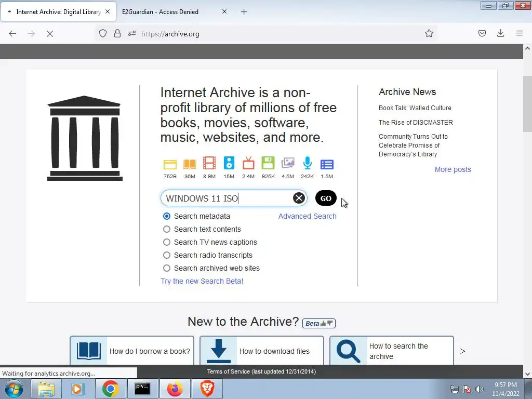Show next help cards with arrow
The height and width of the screenshot is (399, 532).
[462, 351]
